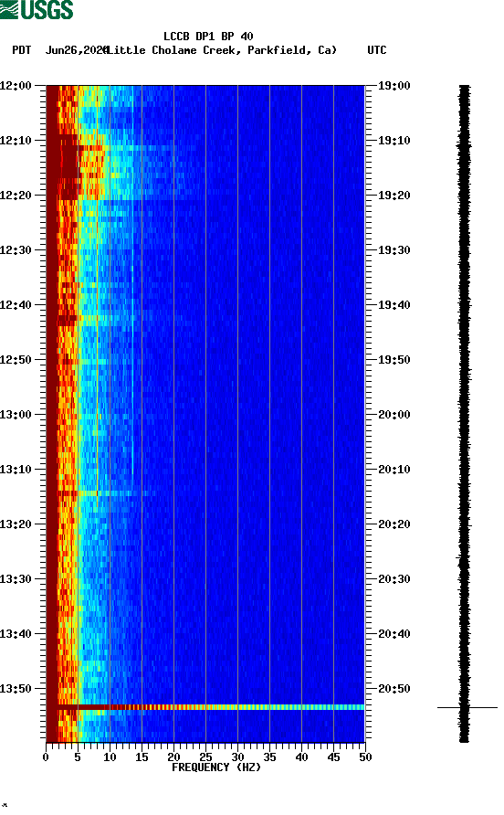Click the seismogram waveform trace at right
The height and width of the screenshot is (815, 504).
pyautogui.click(x=464, y=414)
